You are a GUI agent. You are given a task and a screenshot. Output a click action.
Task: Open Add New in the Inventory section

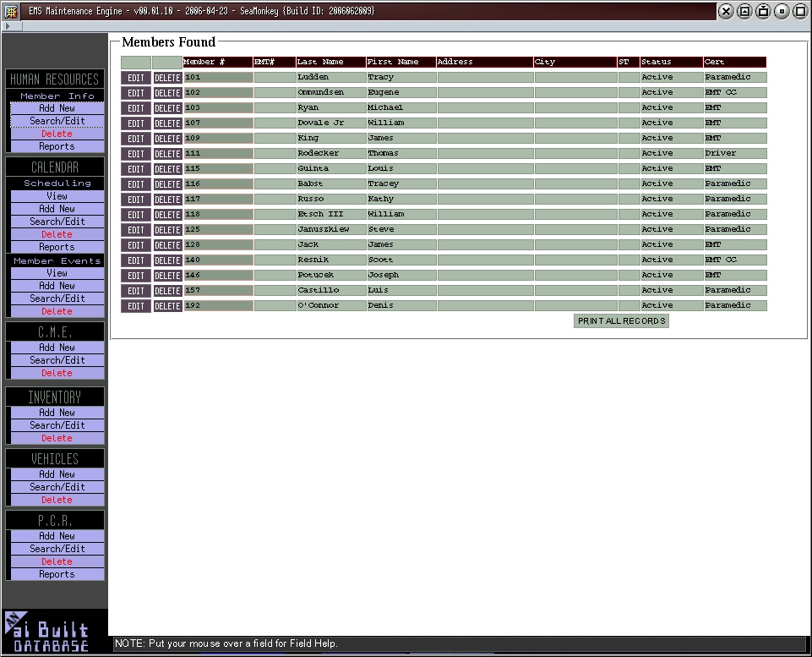click(57, 413)
